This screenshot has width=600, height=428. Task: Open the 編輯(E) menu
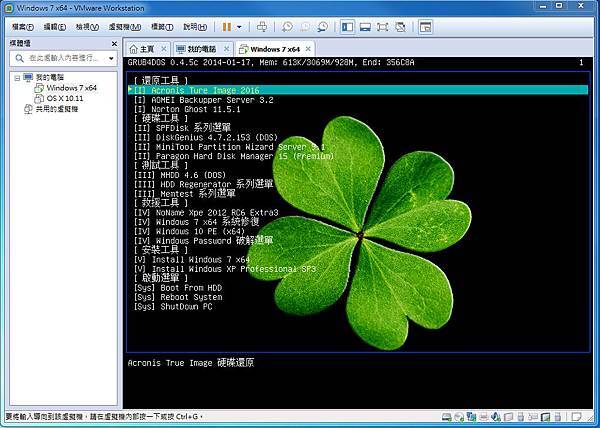tap(55, 27)
